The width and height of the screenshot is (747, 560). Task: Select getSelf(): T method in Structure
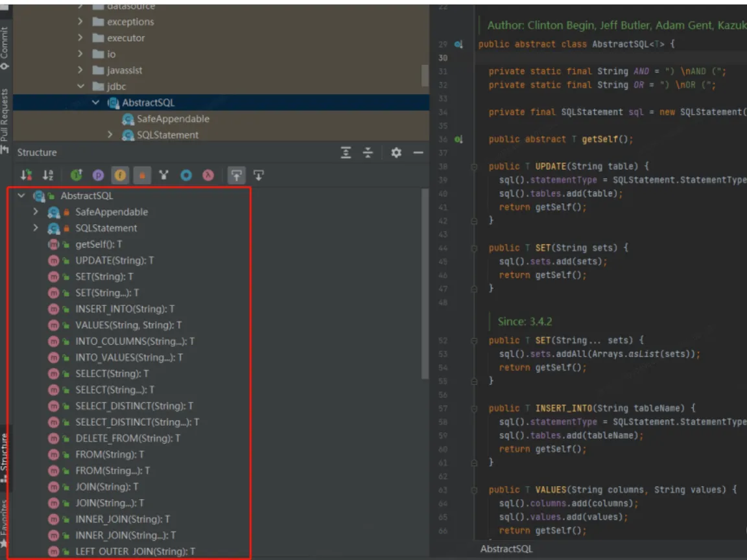(x=99, y=244)
